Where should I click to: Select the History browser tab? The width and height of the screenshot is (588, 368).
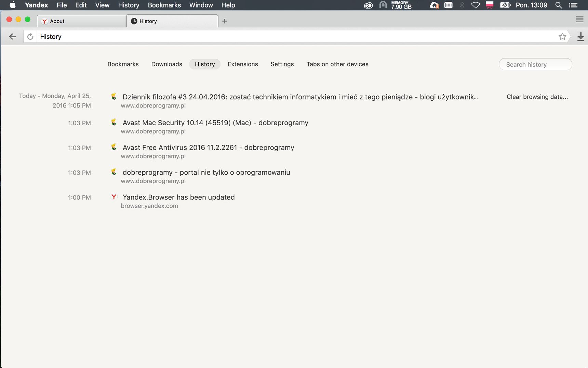click(x=172, y=21)
